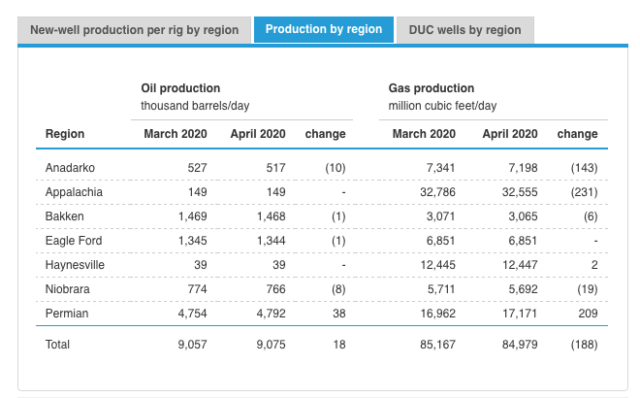This screenshot has height=398, width=640.
Task: Click the Total row label
Action: point(58,345)
